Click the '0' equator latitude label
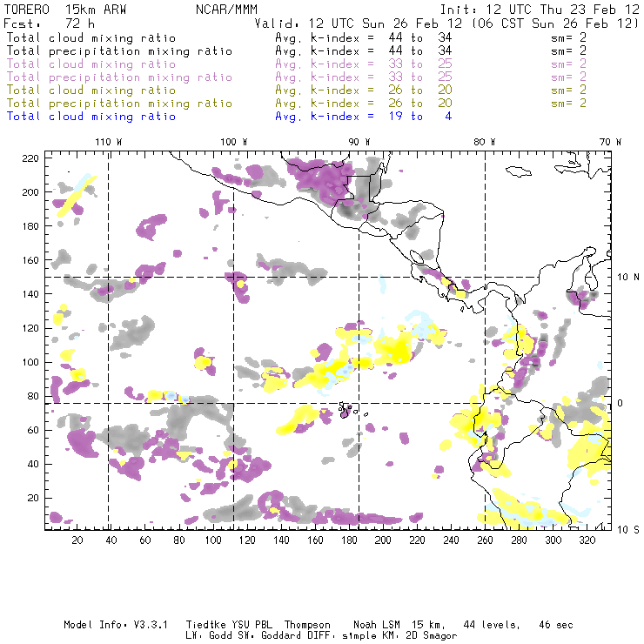Viewport: 644px width, 644px height. tap(621, 403)
